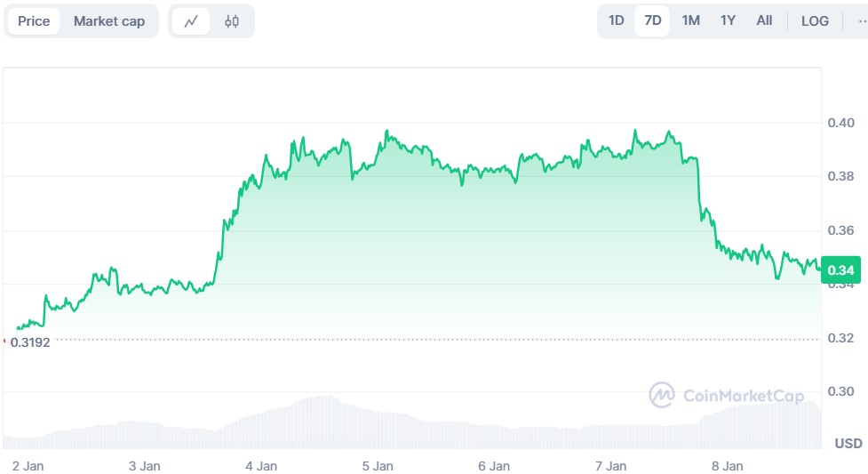Select the Price tab
This screenshot has height=474, width=868.
click(x=34, y=21)
